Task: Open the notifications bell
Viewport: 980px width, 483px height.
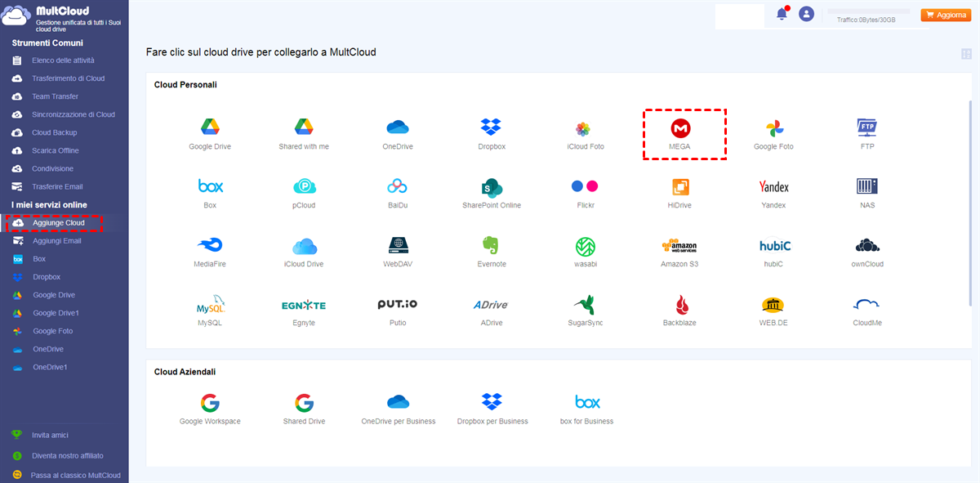Action: coord(782,14)
